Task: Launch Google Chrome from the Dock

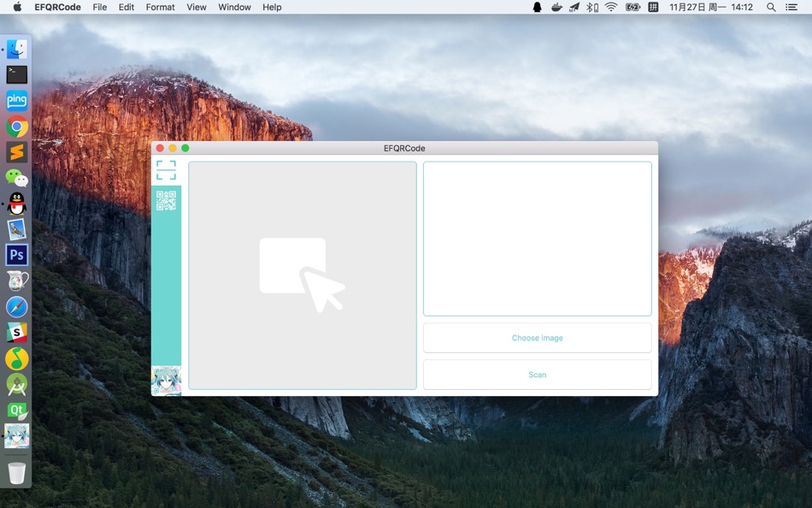Action: (x=16, y=127)
